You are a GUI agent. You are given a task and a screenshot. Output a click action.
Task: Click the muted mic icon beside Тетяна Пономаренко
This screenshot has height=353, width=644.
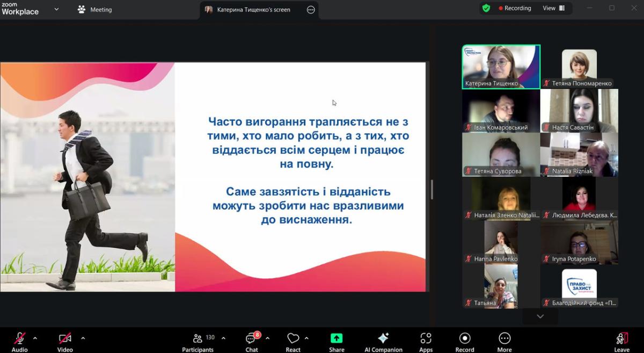(546, 83)
